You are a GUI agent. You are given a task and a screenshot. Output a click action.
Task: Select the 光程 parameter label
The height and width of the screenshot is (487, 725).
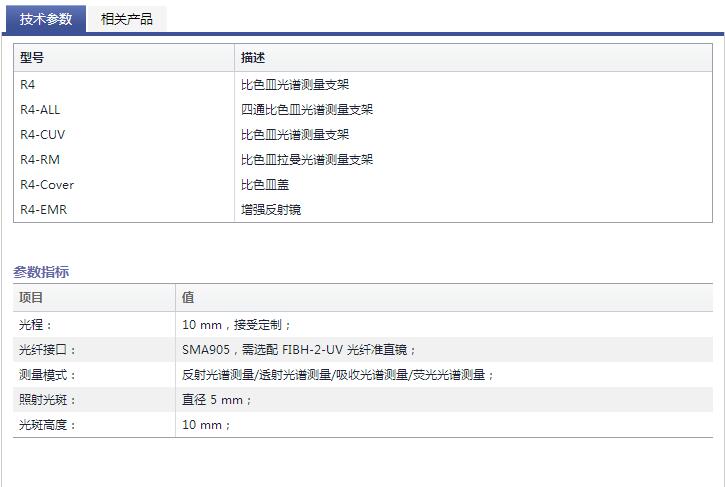(x=36, y=325)
